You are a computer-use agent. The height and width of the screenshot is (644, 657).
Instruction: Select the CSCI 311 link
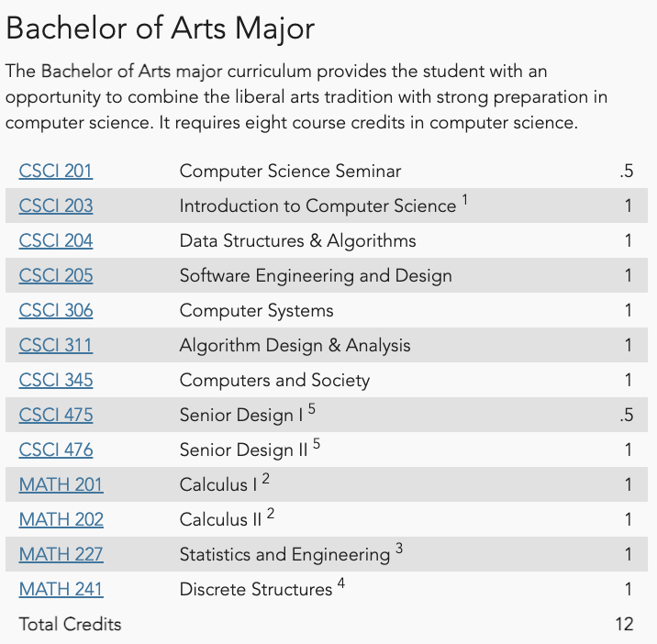56,345
